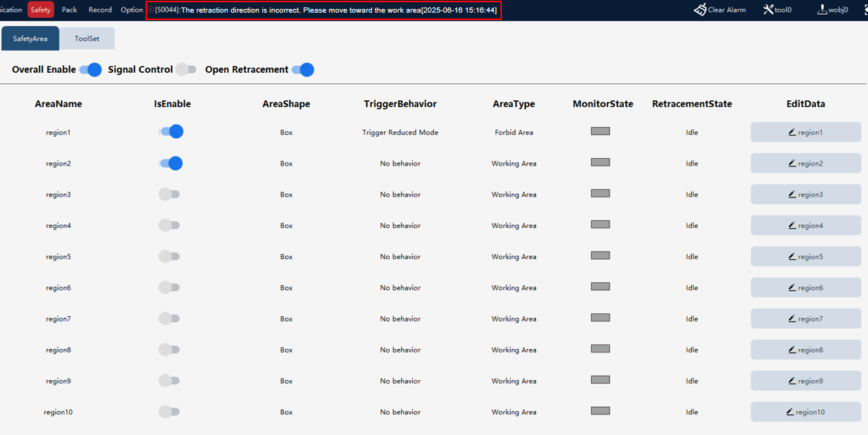Click the EditData column header
The width and height of the screenshot is (868, 435).
point(806,103)
